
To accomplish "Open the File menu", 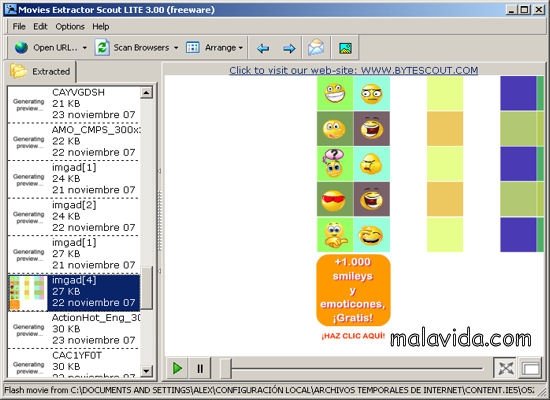I will coord(19,27).
